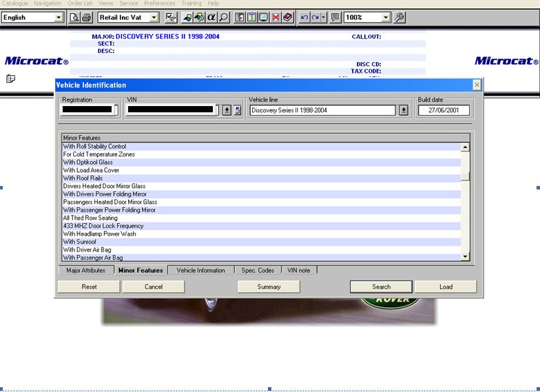The width and height of the screenshot is (540, 392).
Task: Click the Minor Features scrollbar up arrow
Action: coord(466,147)
